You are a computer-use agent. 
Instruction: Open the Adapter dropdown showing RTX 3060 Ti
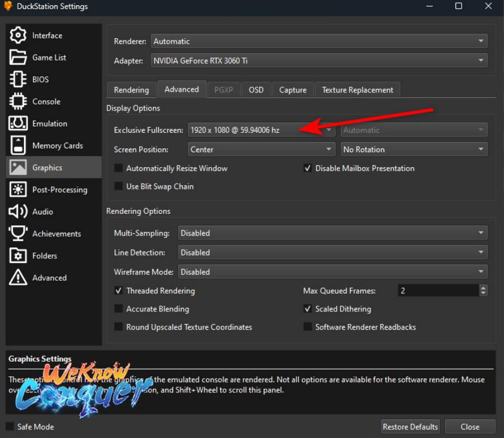[319, 60]
